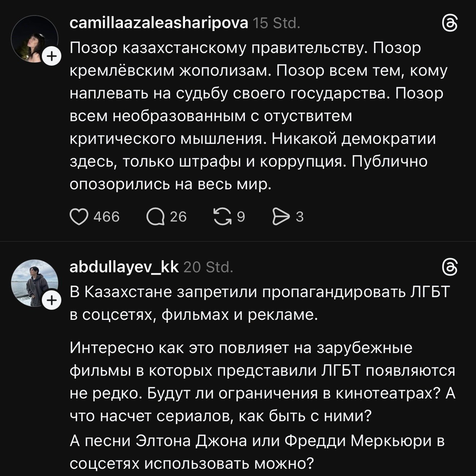Tap the Threads logo on camillaazaleasharipova's post

[x=450, y=24]
